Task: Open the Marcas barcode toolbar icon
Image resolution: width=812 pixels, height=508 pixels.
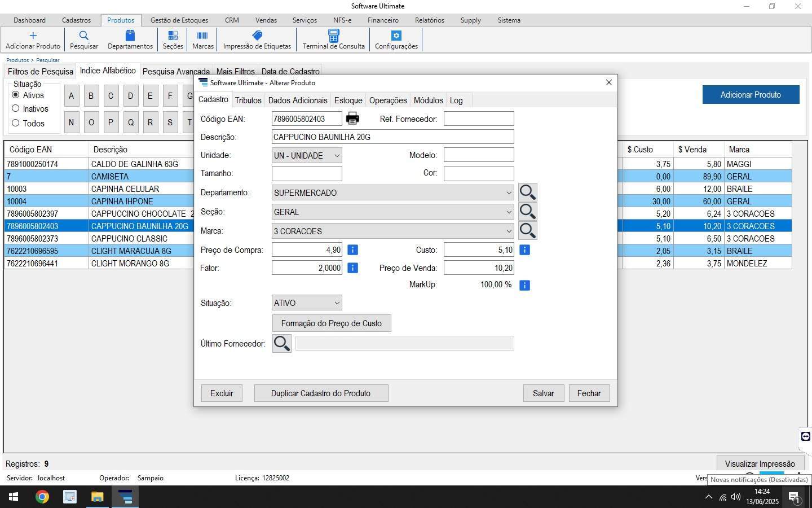Action: click(x=202, y=36)
